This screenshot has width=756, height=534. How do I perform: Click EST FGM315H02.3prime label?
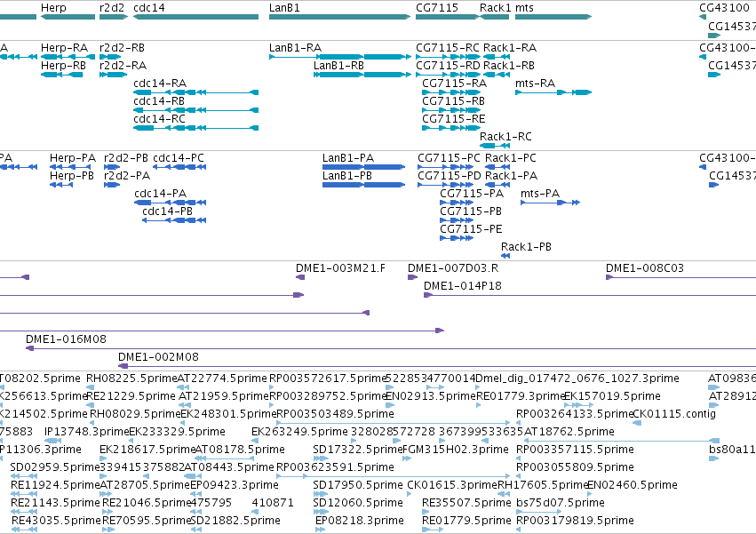[x=455, y=450]
